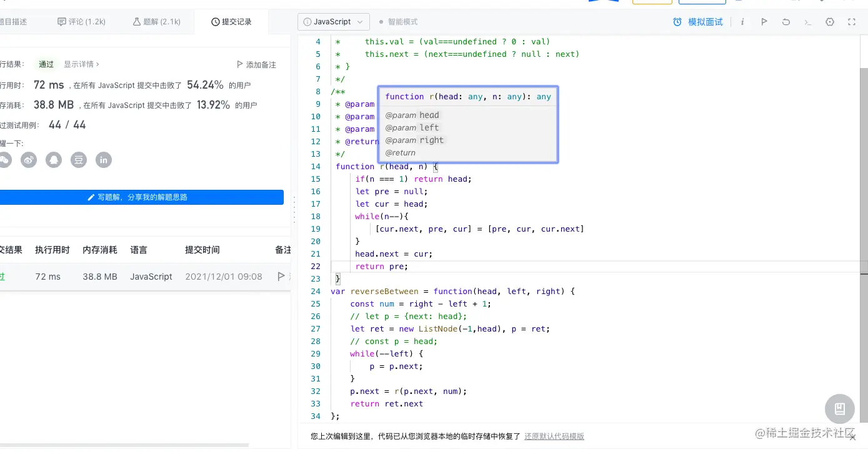Open the terminal console icon

808,22
